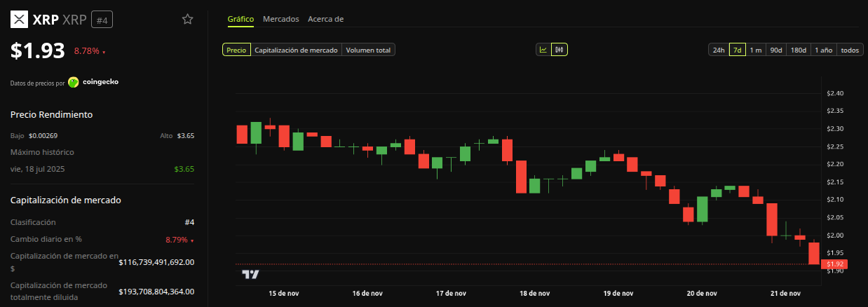Click the $193,708,804,364.00 fully diluted value
This screenshot has height=307, width=868.
click(156, 292)
